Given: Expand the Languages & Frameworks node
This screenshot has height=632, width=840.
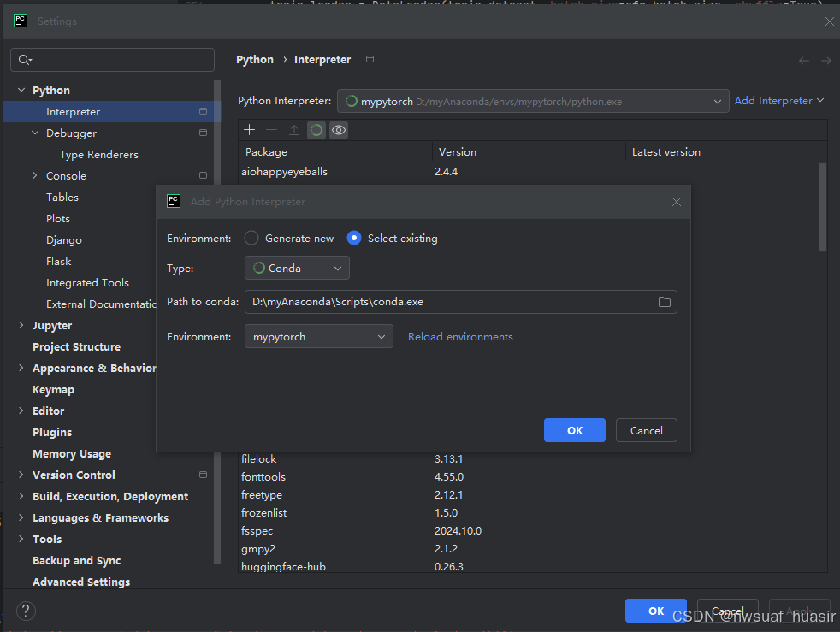Looking at the screenshot, I should pyautogui.click(x=21, y=517).
